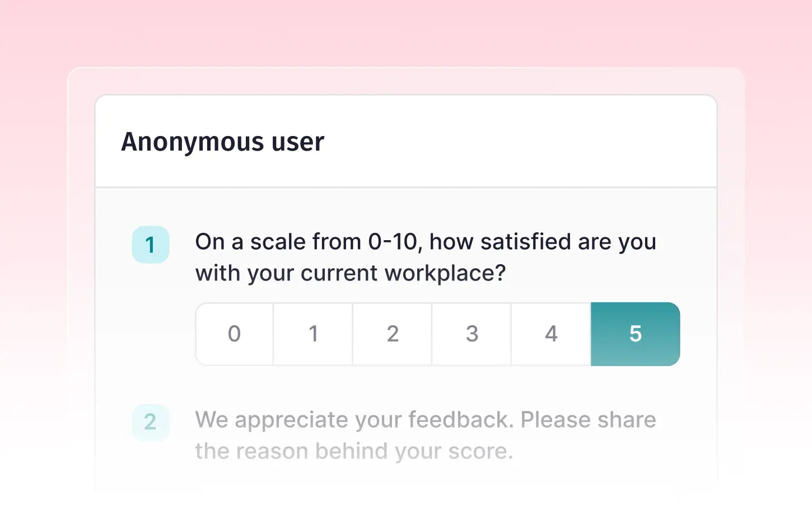Click the 'Please share' text in question two
This screenshot has height=515, width=812.
pyautogui.click(x=588, y=420)
